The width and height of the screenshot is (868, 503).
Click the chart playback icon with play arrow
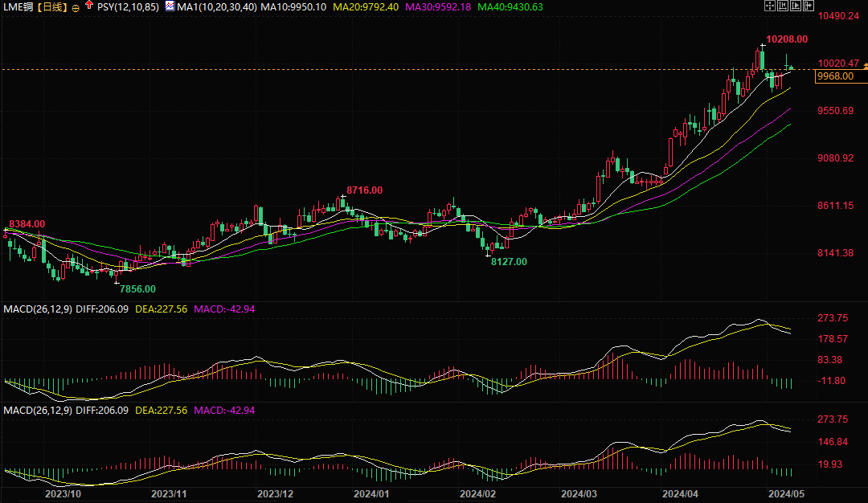tap(796, 6)
